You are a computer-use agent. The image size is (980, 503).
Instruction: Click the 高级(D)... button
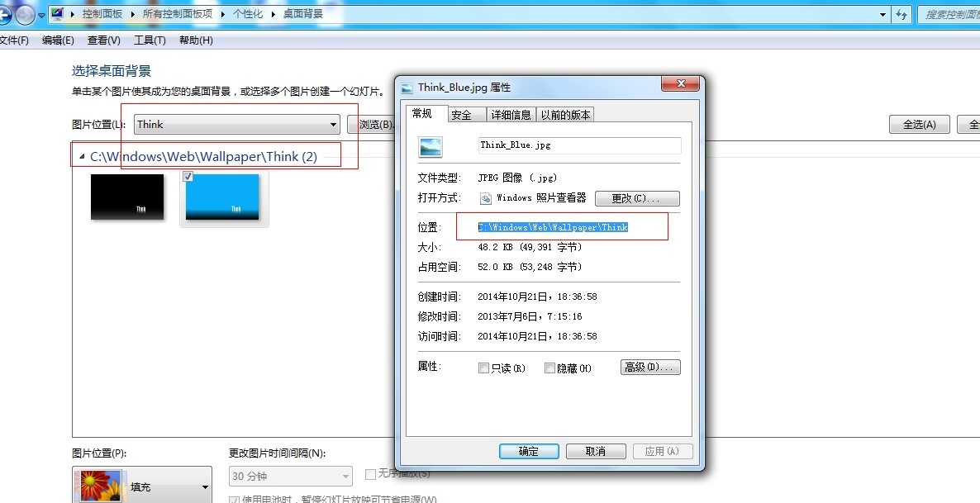click(x=650, y=368)
